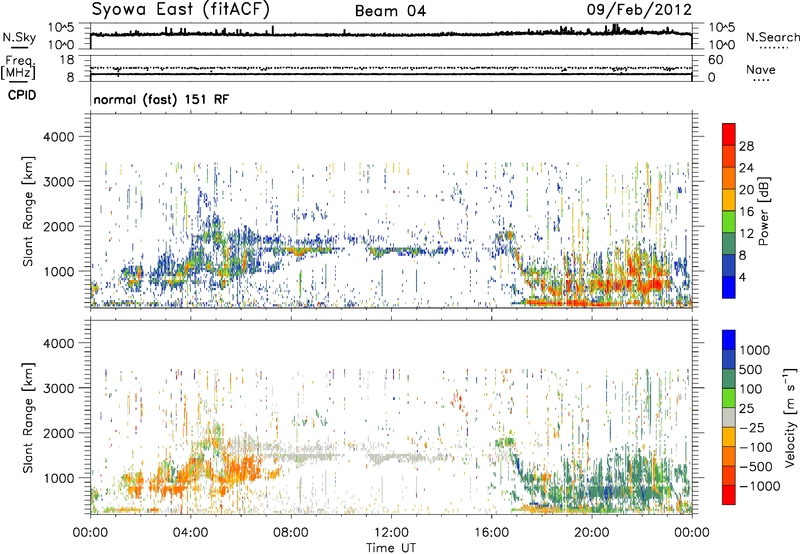Click the solid line sample under 'N.Sky'

tap(19, 47)
